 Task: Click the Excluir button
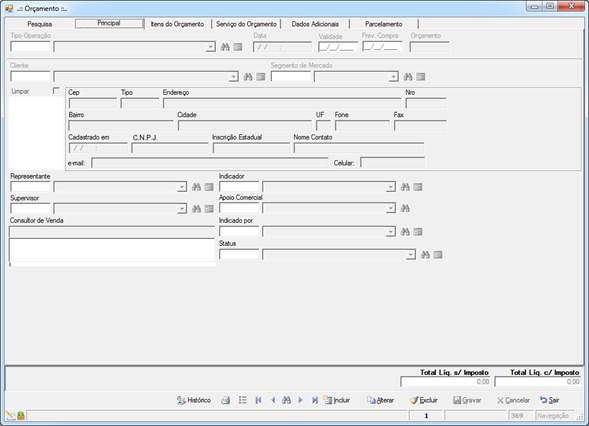[424, 400]
